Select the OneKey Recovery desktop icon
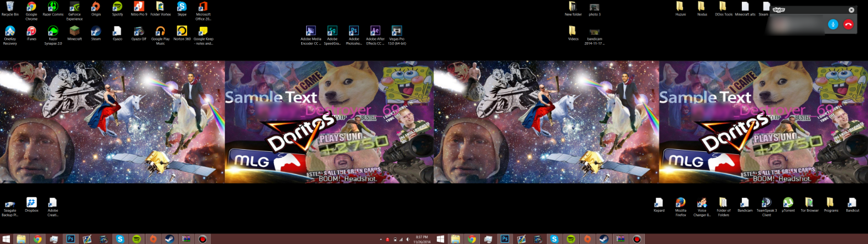 10,35
